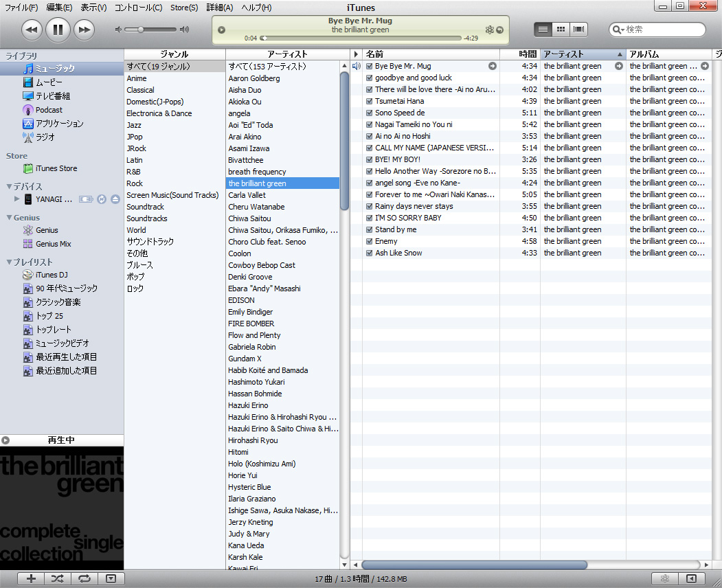722x588 pixels.
Task: Open the 編集(E) menu
Action: (x=59, y=8)
